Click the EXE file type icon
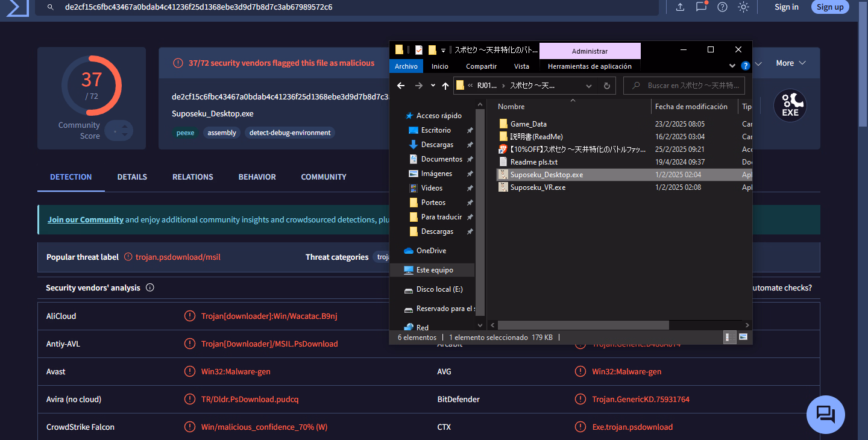This screenshot has height=440, width=868. pyautogui.click(x=790, y=106)
